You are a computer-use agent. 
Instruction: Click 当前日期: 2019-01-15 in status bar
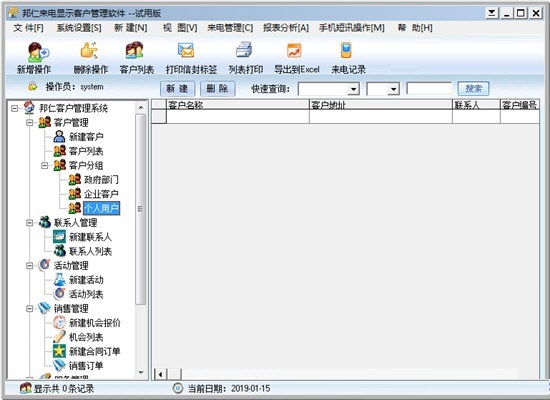(x=229, y=388)
